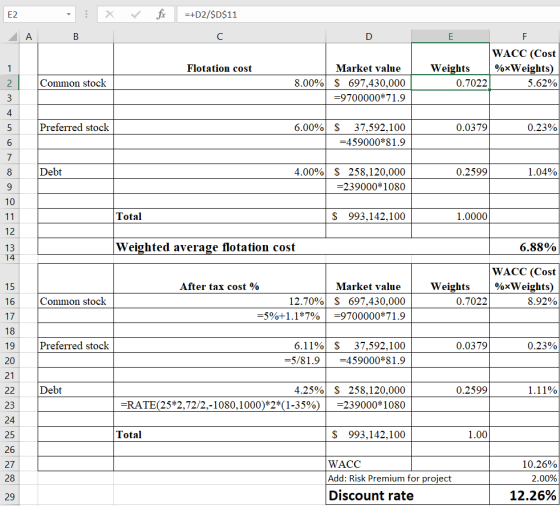The width and height of the screenshot is (560, 506).
Task: Click the 'Discount rate' cell
Action: pyautogui.click(x=408, y=495)
